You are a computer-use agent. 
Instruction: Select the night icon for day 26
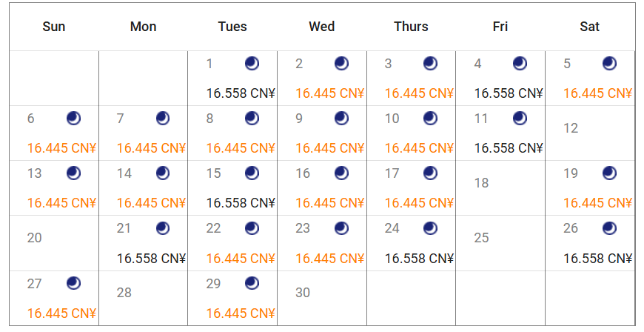[x=609, y=228]
